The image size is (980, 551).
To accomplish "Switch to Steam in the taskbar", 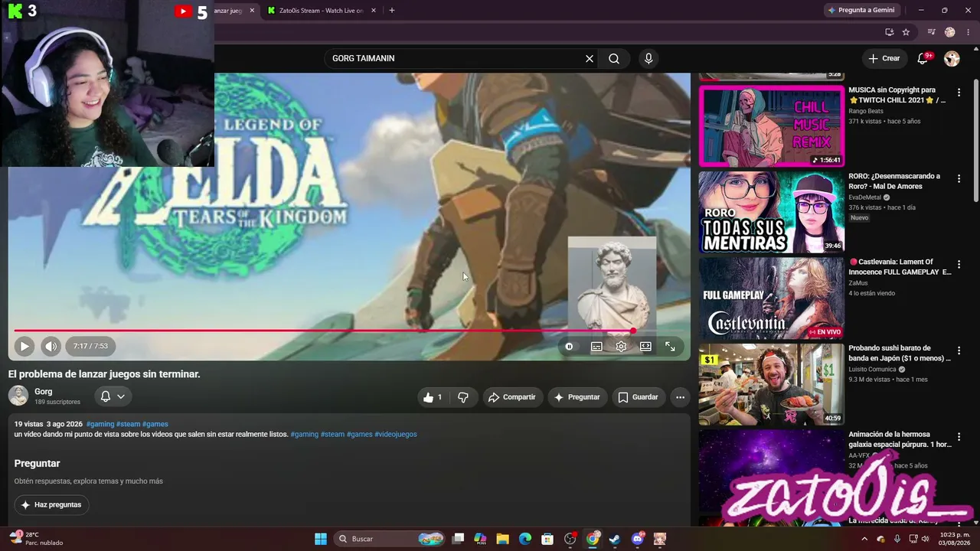I will (x=615, y=539).
